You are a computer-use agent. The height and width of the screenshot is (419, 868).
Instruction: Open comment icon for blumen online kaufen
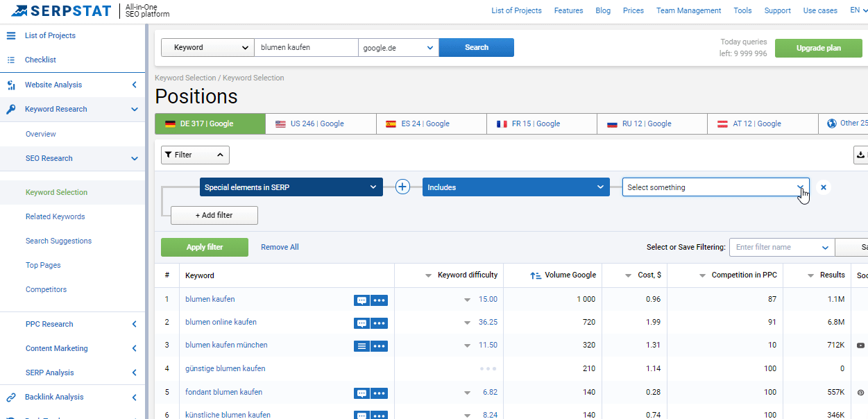point(361,323)
